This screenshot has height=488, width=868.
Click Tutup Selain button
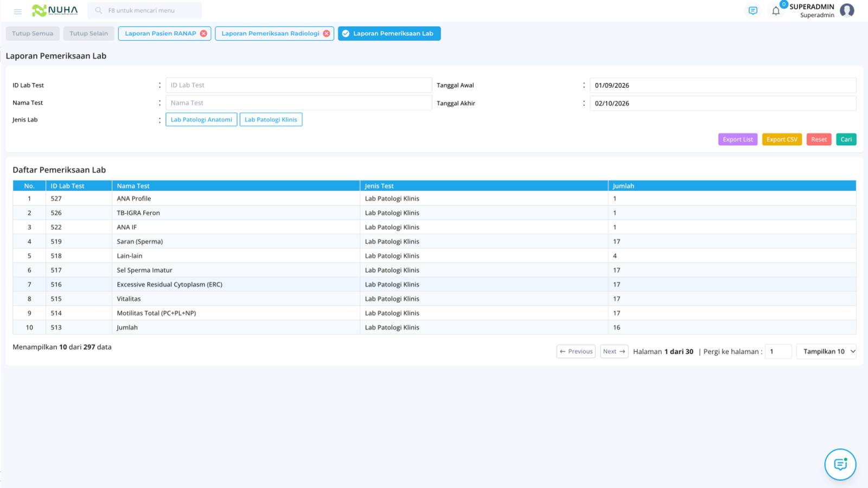[88, 34]
